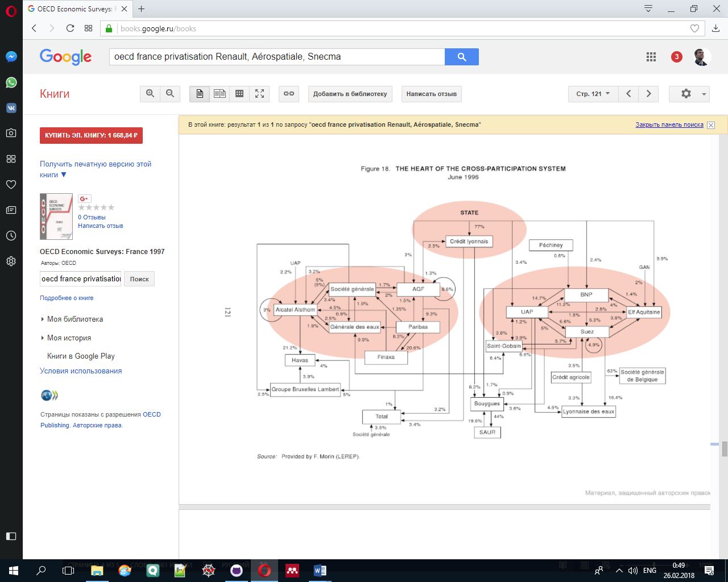Image resolution: width=728 pixels, height=582 pixels.
Task: Click ENG language indicator in tray
Action: (x=650, y=571)
